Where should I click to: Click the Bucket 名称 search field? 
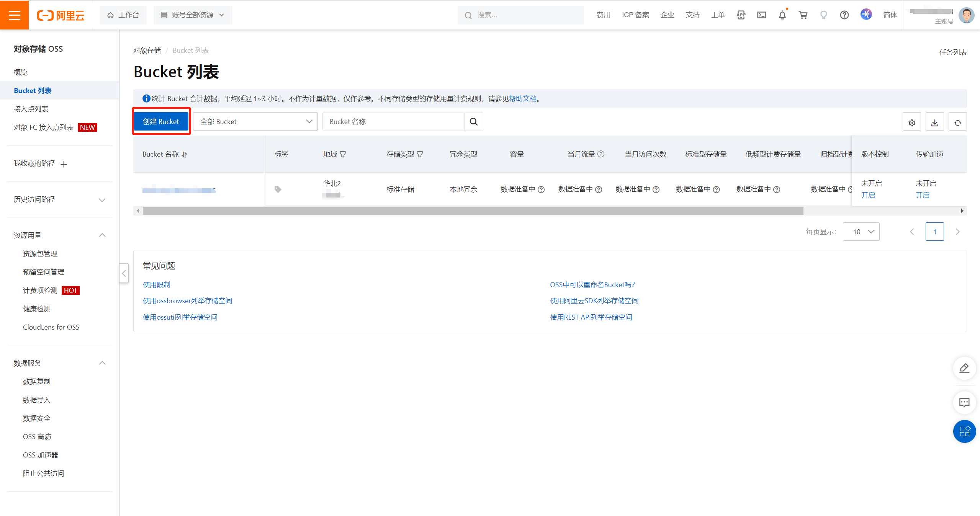tap(393, 122)
